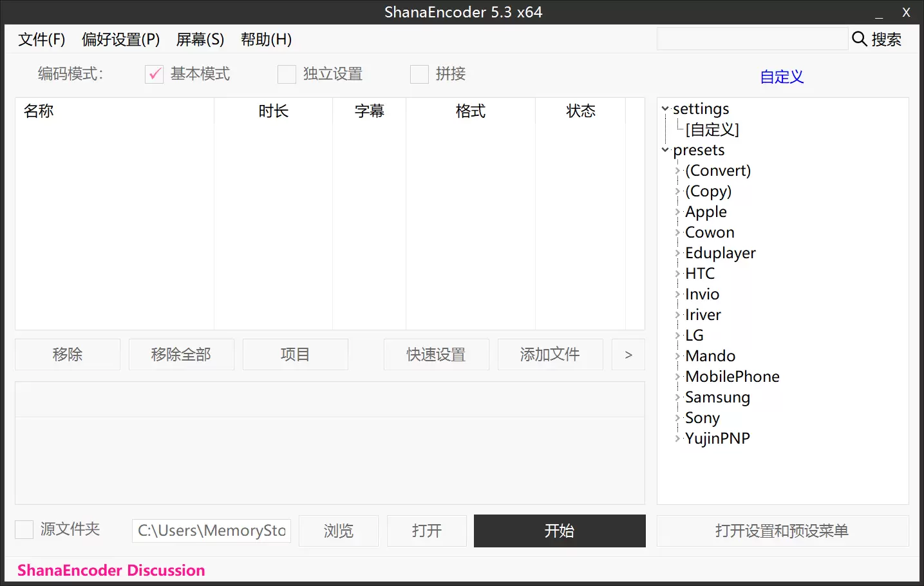Expand the HTC preset folder
This screenshot has width=924, height=586.
(677, 274)
